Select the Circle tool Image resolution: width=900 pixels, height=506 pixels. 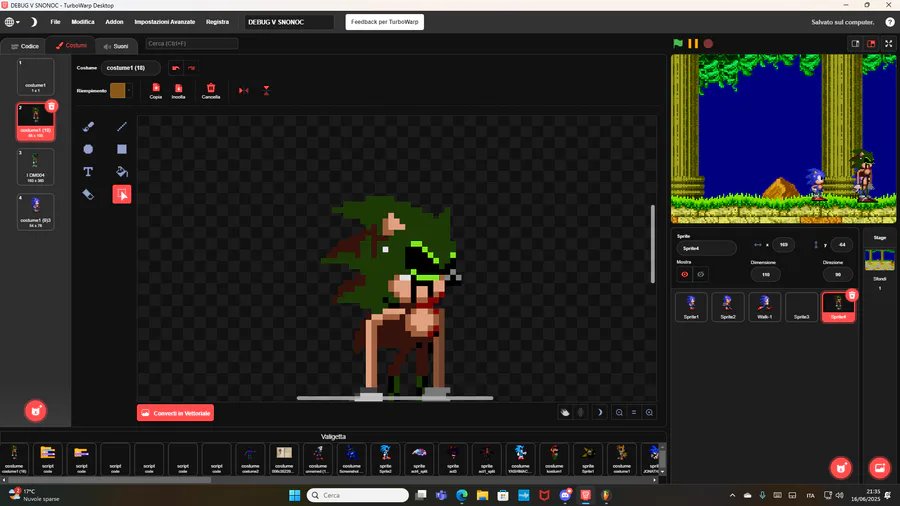[88, 149]
